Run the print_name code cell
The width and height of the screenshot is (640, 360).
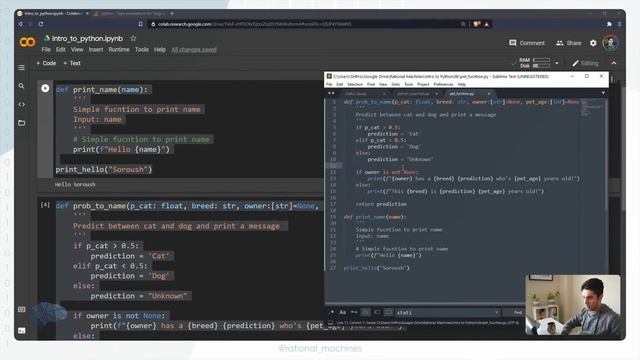(45, 88)
